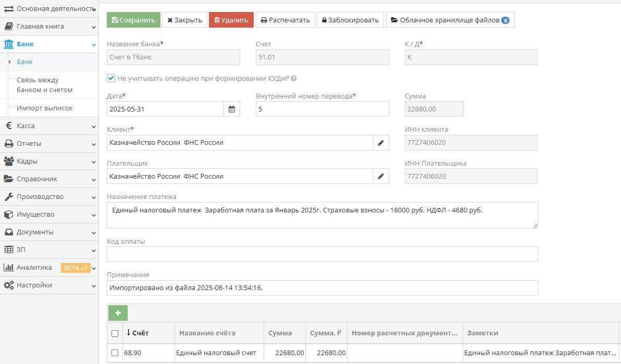Open 'Связь между банком и счетом' item
Image resolution: width=621 pixels, height=364 pixels.
44,85
